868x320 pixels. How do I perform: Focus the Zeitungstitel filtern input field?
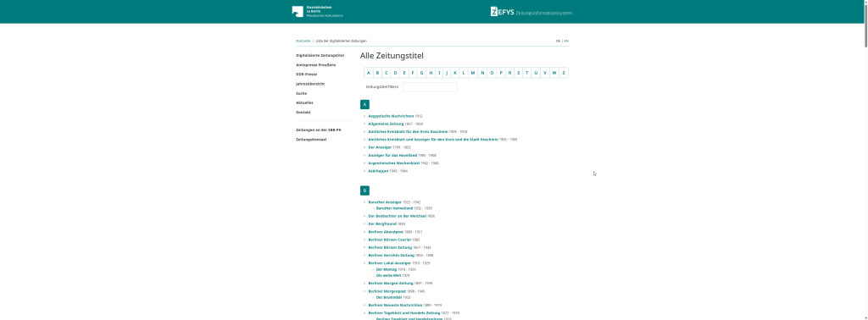[430, 87]
